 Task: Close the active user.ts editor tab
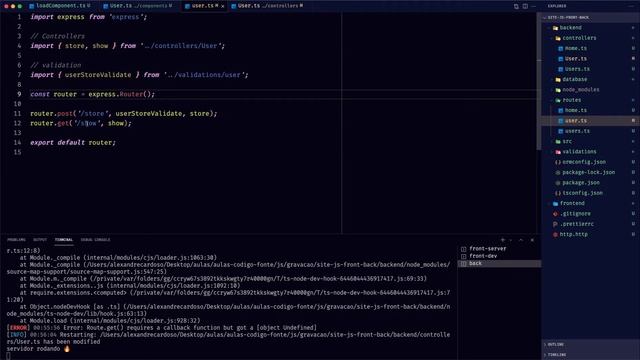pos(222,6)
